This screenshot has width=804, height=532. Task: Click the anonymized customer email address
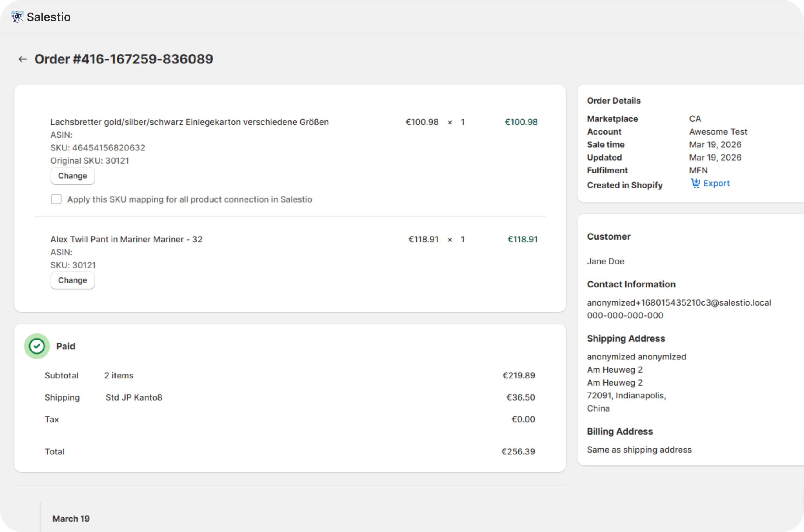coord(679,302)
